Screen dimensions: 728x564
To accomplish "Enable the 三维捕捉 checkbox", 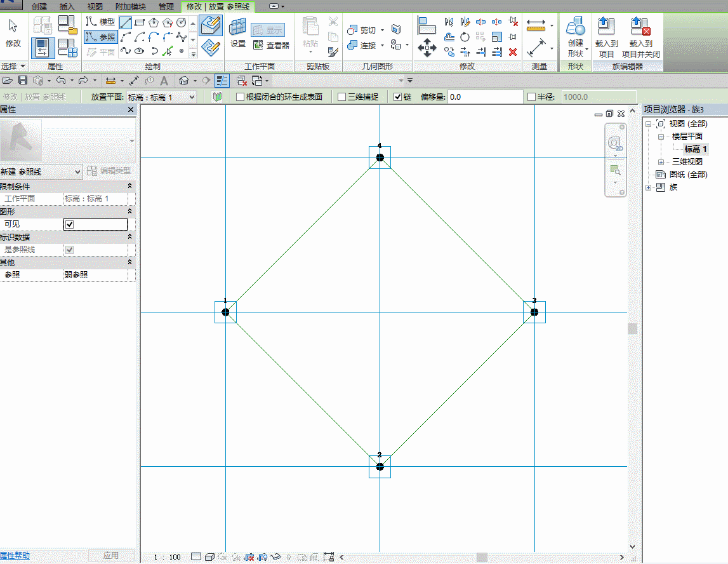I will (x=342, y=97).
